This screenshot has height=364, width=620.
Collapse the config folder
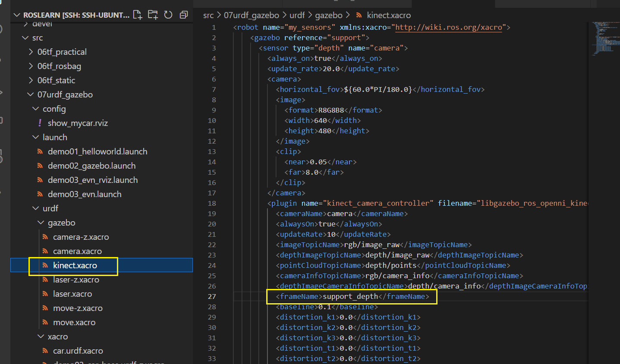(x=36, y=109)
